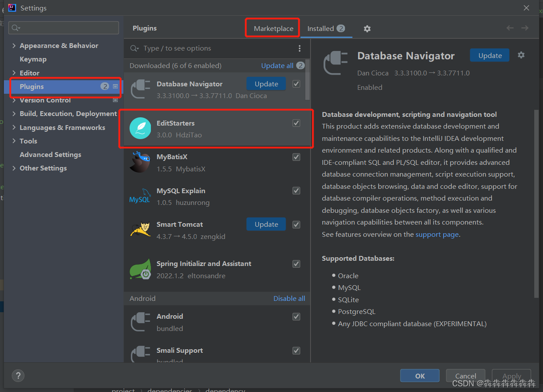Toggle the MyBatisX plugin checkbox

point(297,157)
